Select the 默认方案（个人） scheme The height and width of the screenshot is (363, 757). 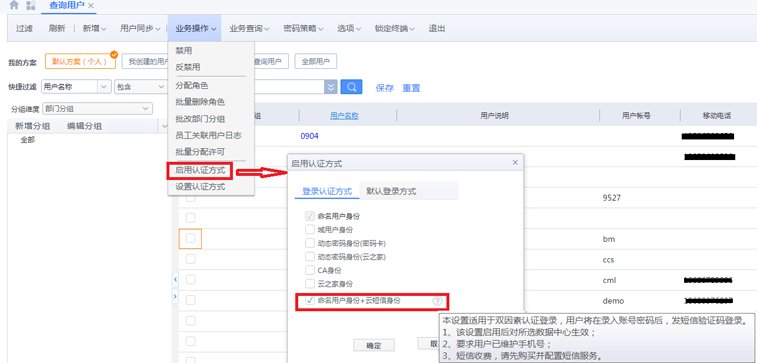tap(81, 62)
